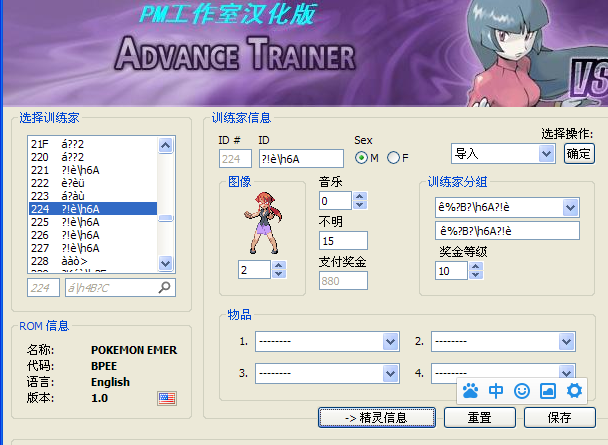Click trainer list scroll down arrow
This screenshot has width=608, height=445.
pos(166,264)
